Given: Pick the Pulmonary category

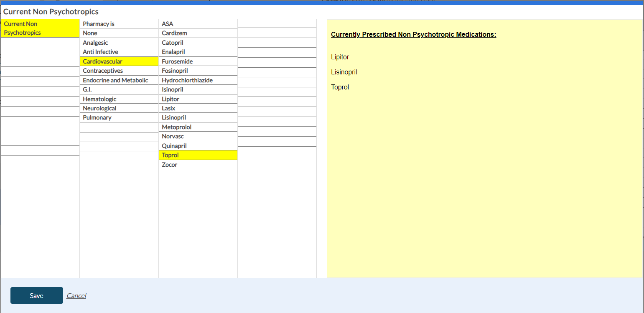Looking at the screenshot, I should click(119, 117).
